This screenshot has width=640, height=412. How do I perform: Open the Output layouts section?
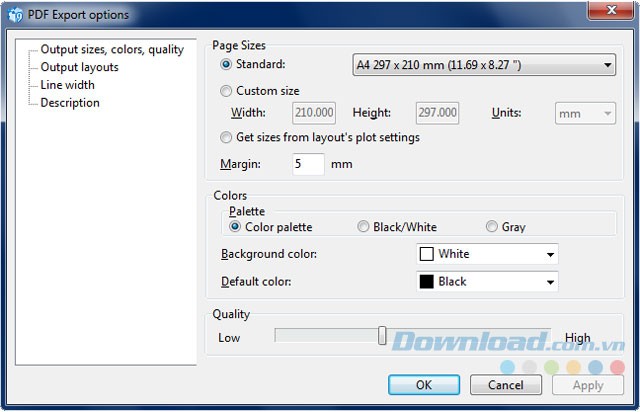[79, 67]
